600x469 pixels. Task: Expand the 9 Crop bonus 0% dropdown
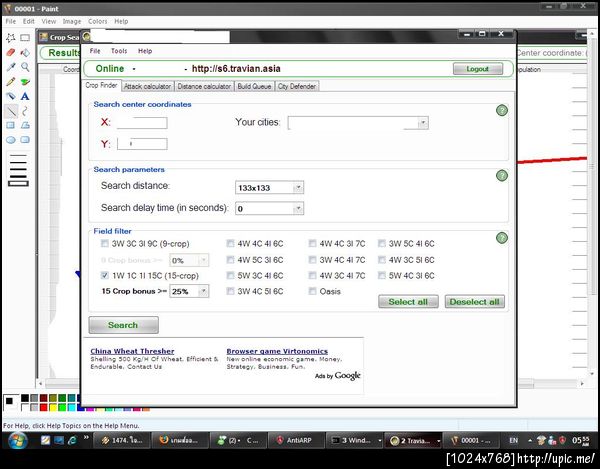204,260
